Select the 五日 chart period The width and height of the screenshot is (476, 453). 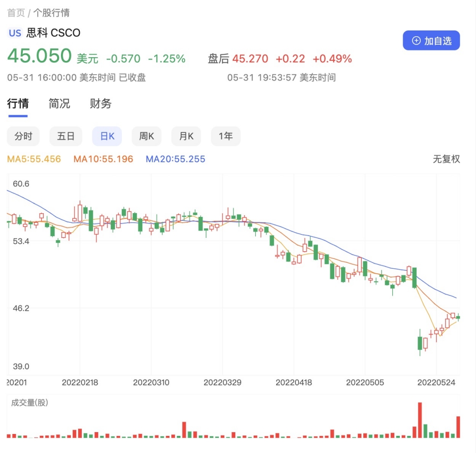(x=66, y=136)
